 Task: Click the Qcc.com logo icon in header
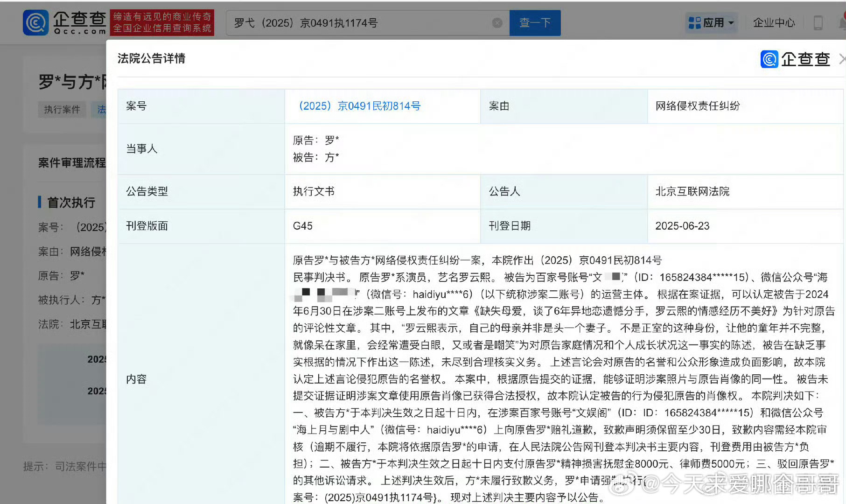(35, 23)
